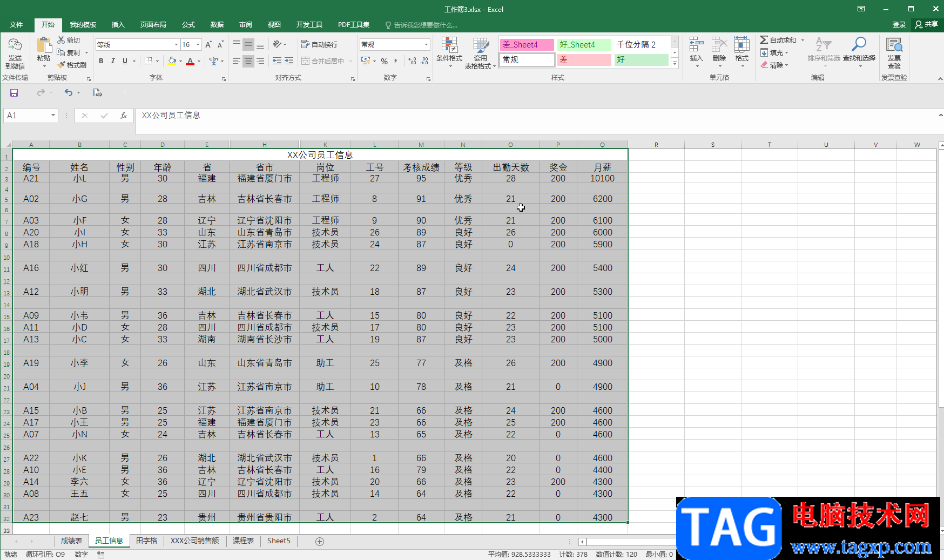Open the number format dropdown showing 常规
944x560 pixels.
[426, 44]
